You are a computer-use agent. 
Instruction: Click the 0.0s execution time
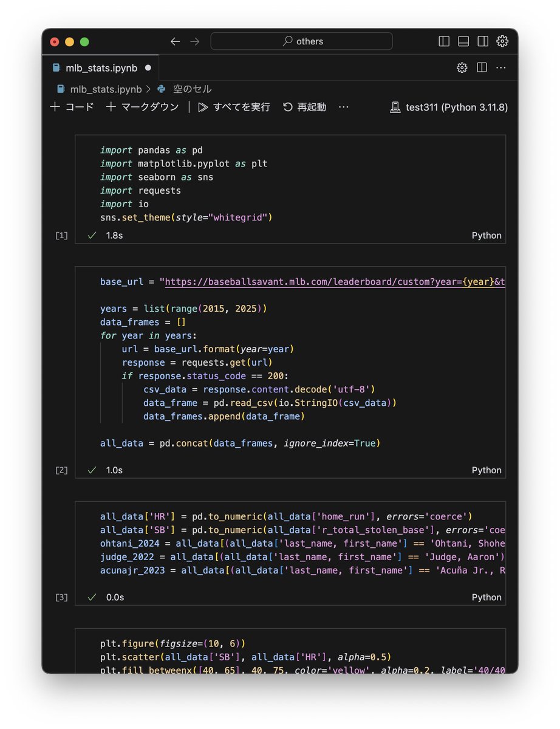pyautogui.click(x=115, y=597)
